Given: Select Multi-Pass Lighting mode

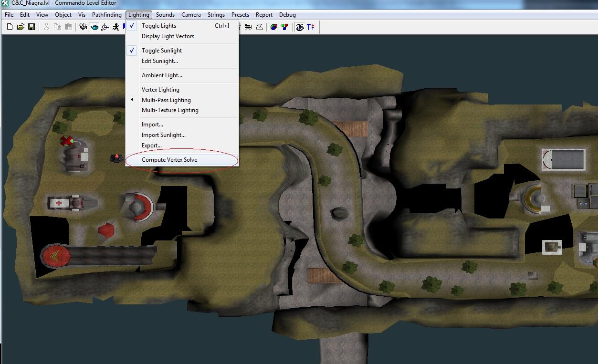Looking at the screenshot, I should click(x=166, y=100).
